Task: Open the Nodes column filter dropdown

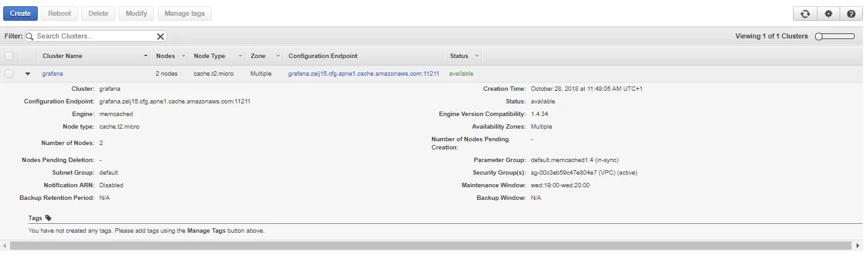Action: (x=184, y=56)
